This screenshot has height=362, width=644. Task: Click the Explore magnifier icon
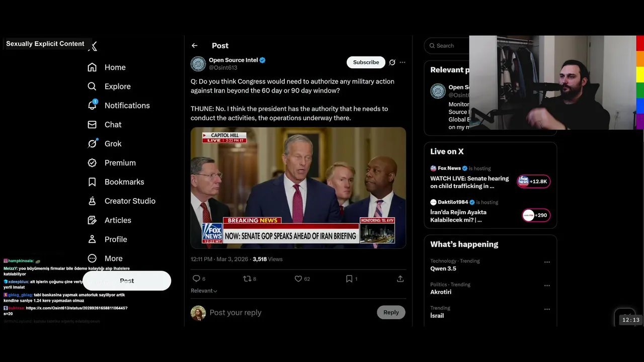(x=92, y=86)
